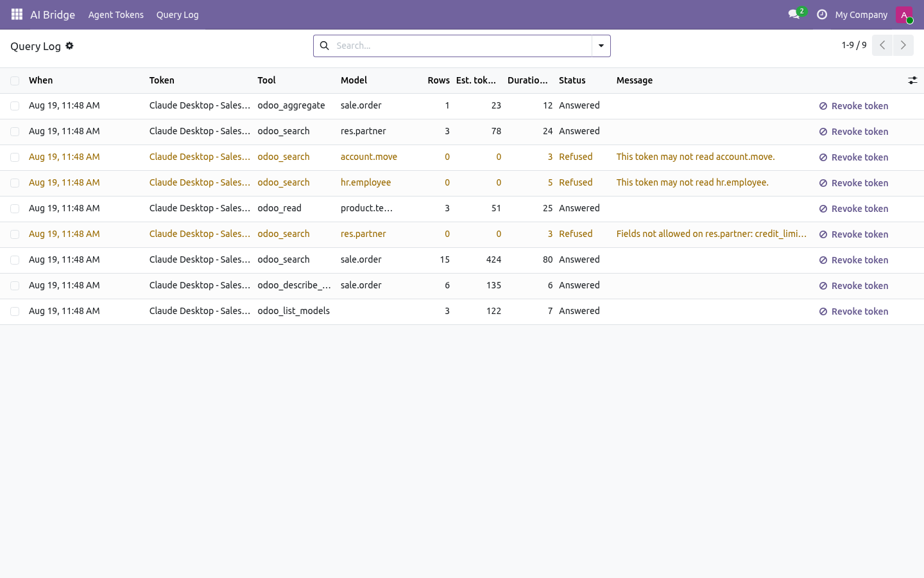Revoke token for odoo_describe row
The width and height of the screenshot is (924, 578).
pyautogui.click(x=853, y=286)
